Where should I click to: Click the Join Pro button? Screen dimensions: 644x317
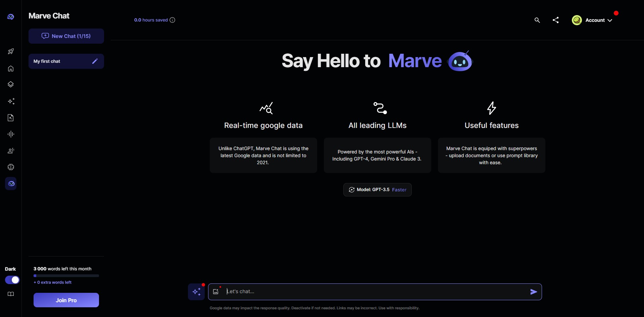[x=66, y=300]
